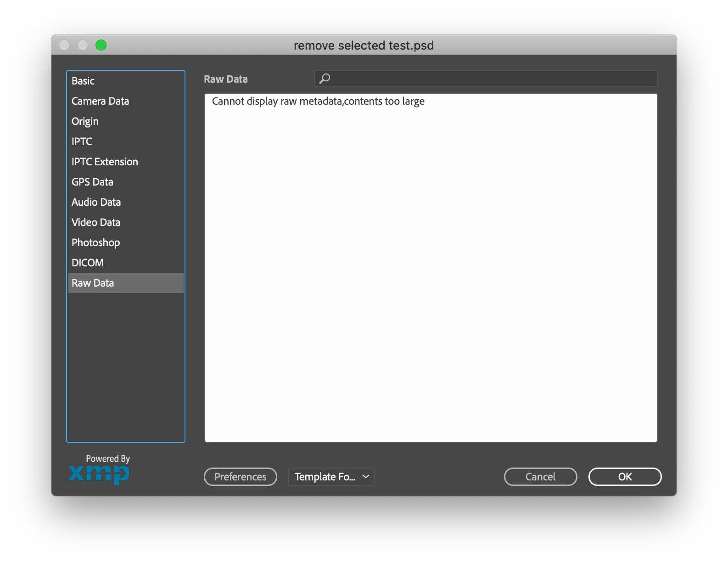The image size is (728, 564).
Task: Select the Raw Data category
Action: point(125,283)
